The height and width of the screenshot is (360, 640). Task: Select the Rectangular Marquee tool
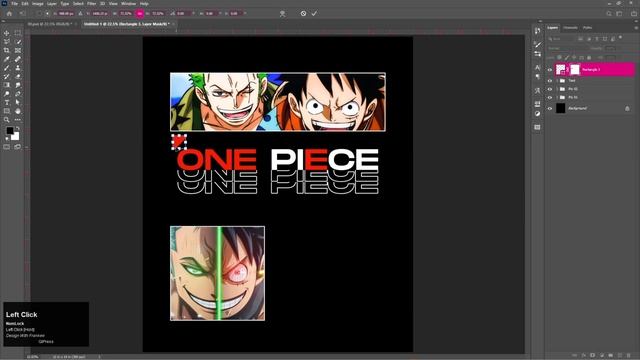tap(18, 33)
